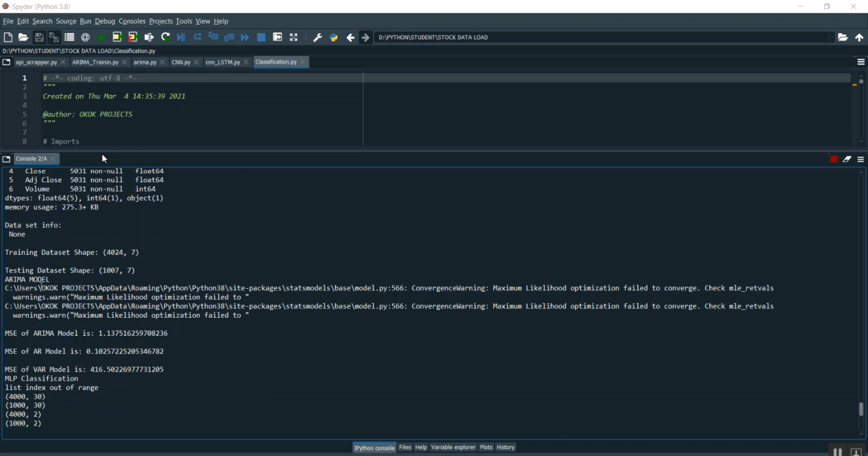Open the console pane options menu
The image size is (868, 456).
[860, 159]
